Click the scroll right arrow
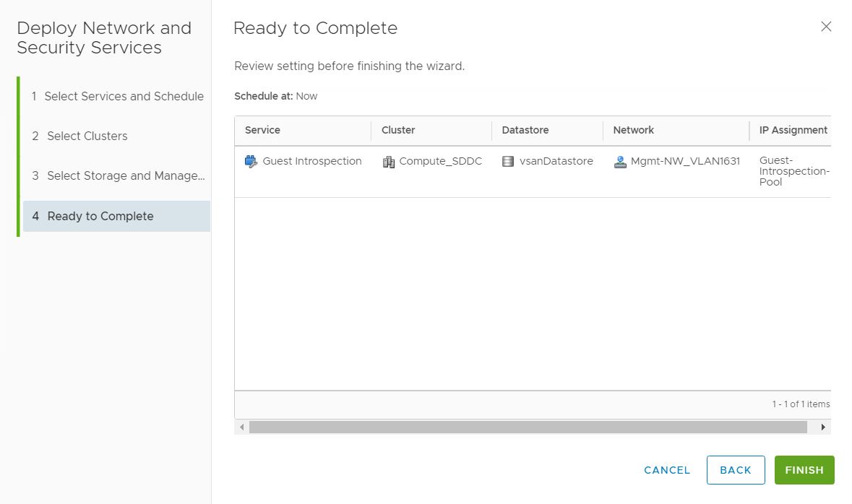Image resolution: width=852 pixels, height=504 pixels. pos(823,427)
